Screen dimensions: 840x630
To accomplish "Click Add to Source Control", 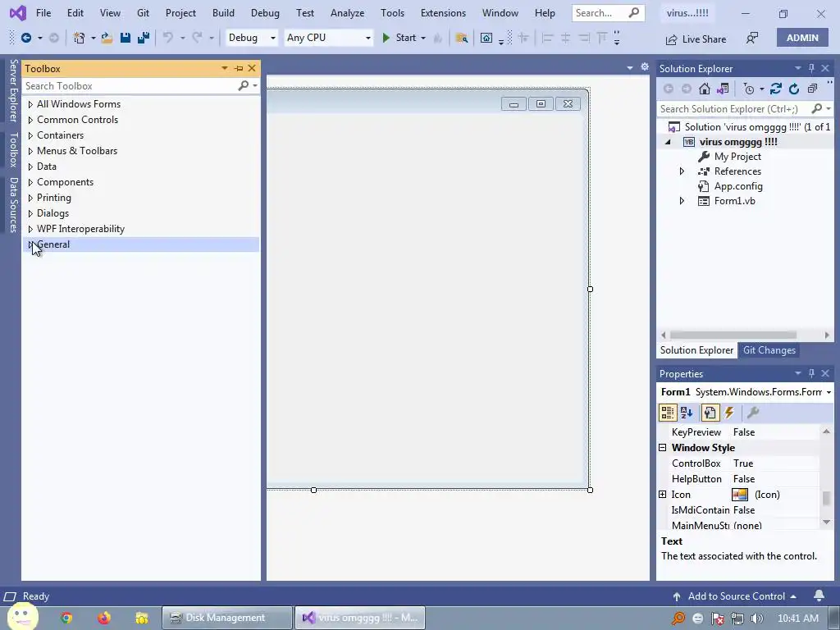I will click(x=735, y=596).
